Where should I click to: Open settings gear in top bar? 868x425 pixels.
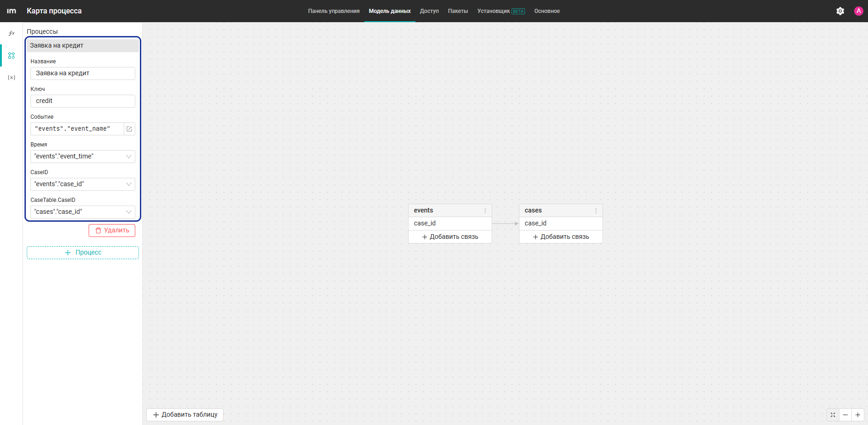pyautogui.click(x=840, y=11)
